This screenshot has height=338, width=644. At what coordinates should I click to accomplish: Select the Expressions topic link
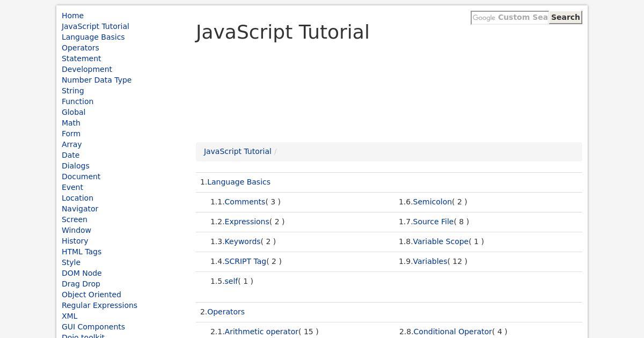246,222
